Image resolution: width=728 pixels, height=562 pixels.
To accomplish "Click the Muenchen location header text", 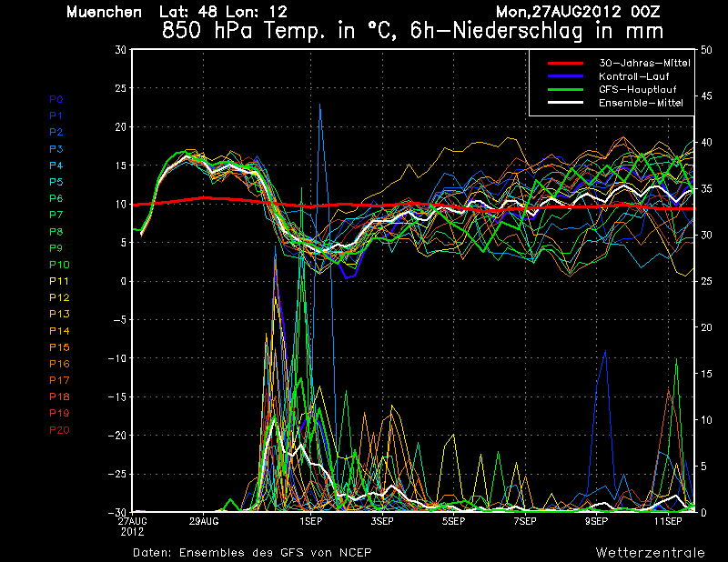I will click(104, 12).
